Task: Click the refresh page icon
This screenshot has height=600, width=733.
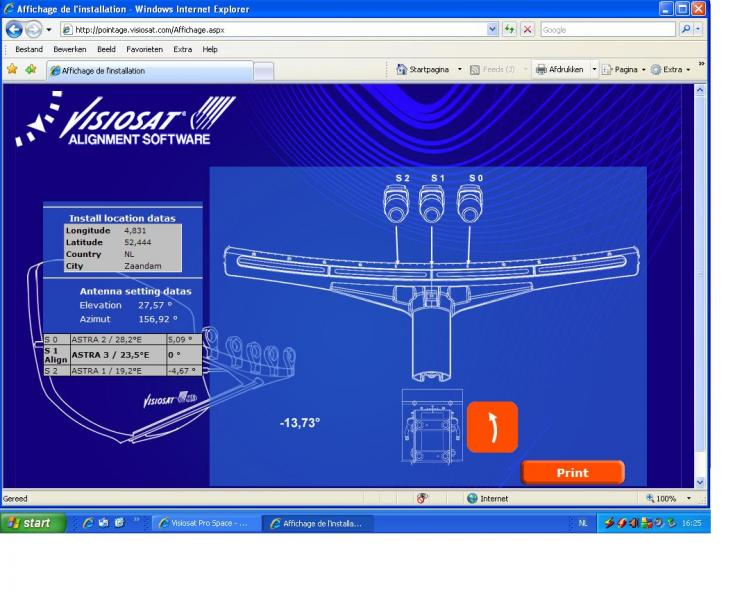Action: (x=510, y=30)
